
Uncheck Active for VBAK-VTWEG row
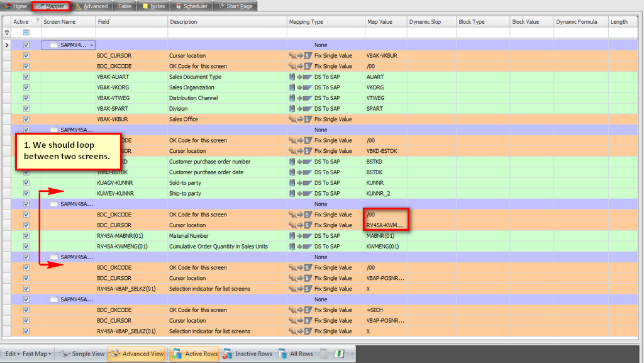[x=26, y=98]
